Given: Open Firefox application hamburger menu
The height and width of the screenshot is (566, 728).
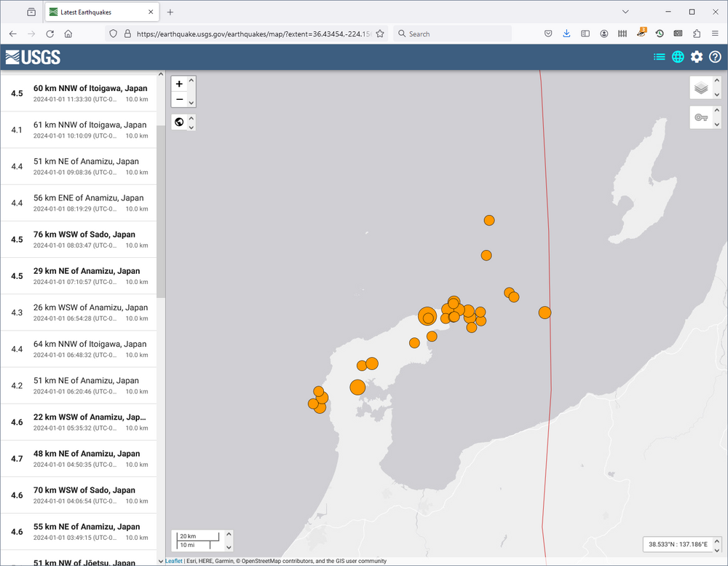Looking at the screenshot, I should pyautogui.click(x=715, y=34).
